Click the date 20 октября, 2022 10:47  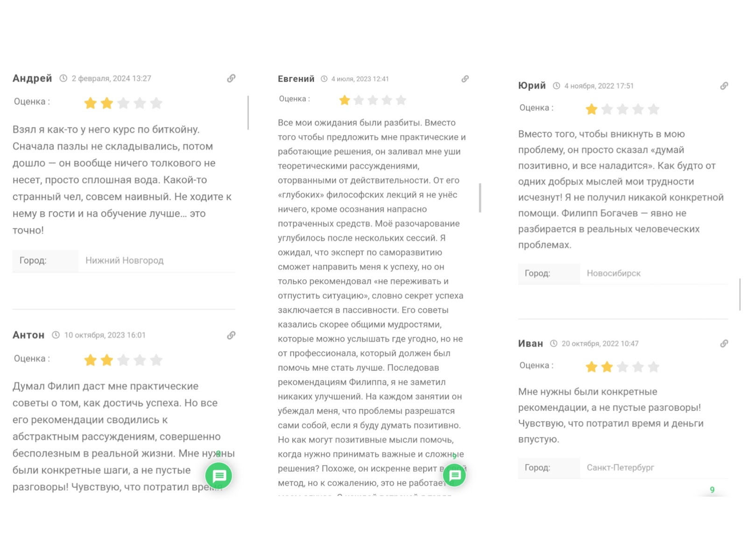(x=600, y=343)
